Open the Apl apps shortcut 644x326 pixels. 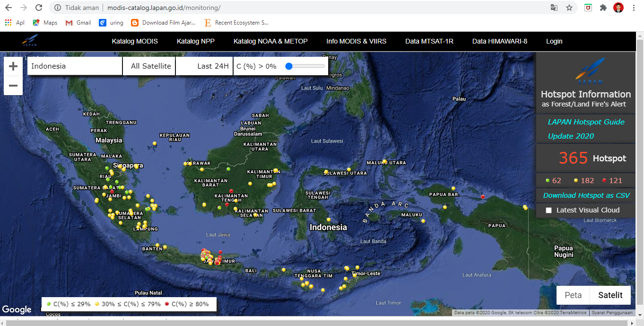[15, 22]
